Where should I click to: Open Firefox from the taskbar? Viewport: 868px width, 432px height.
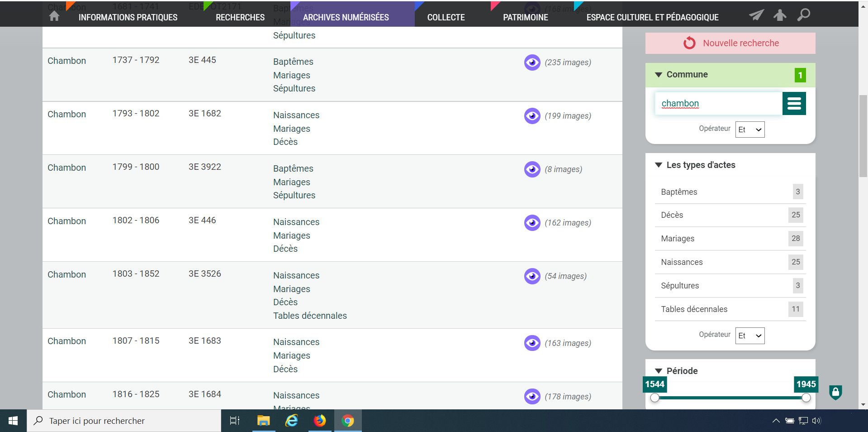[x=320, y=421]
